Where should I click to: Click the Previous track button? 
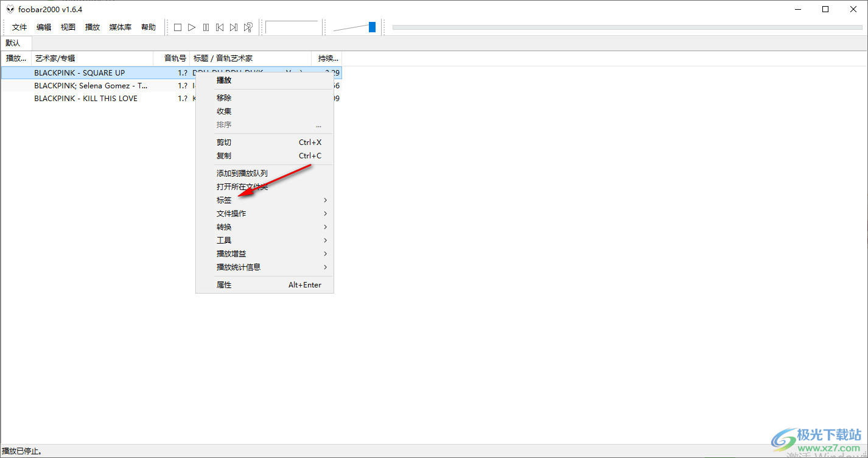coord(220,27)
